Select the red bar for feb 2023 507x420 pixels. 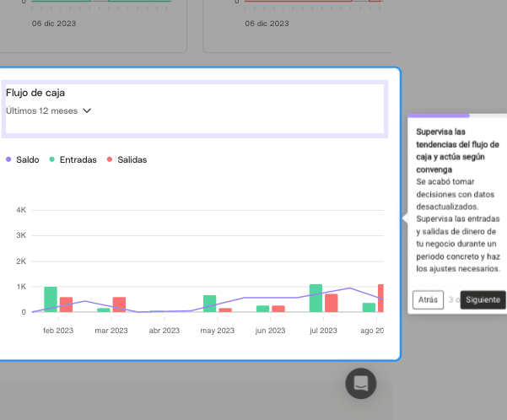pos(66,304)
